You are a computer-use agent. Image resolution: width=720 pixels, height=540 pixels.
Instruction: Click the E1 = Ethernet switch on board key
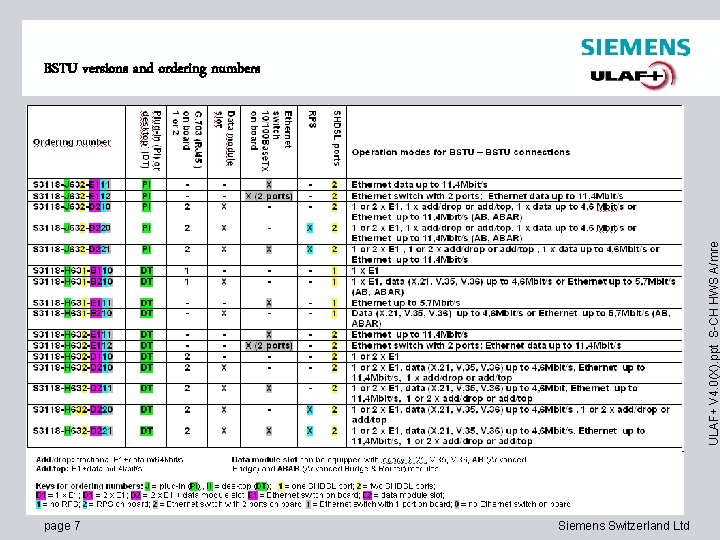(304, 495)
